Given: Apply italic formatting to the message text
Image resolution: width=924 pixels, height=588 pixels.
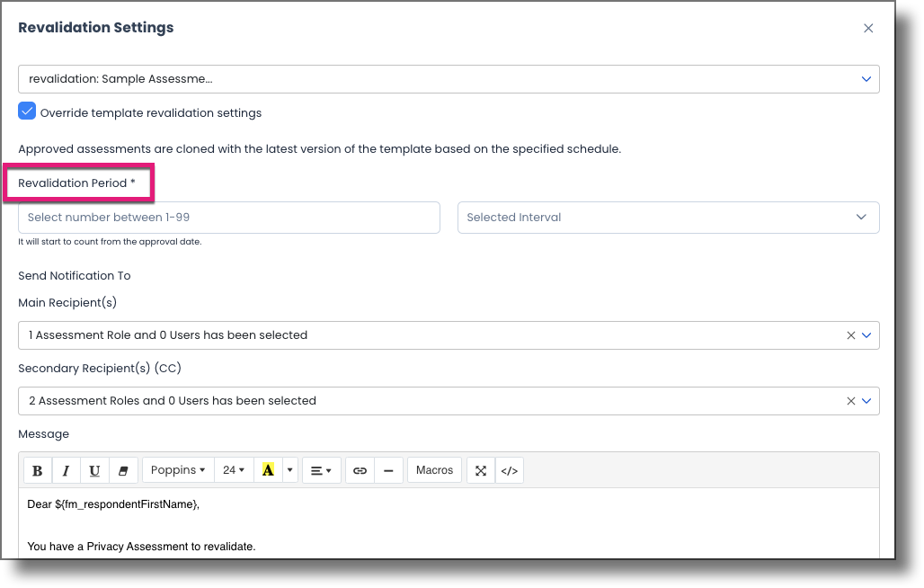Looking at the screenshot, I should tap(66, 469).
